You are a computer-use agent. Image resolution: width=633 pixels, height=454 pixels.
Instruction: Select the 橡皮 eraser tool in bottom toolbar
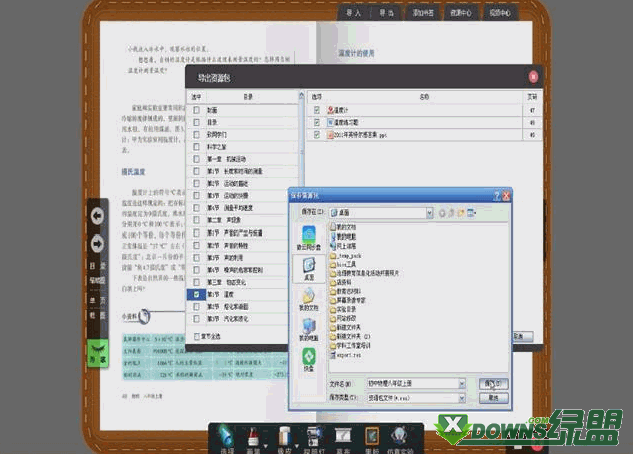tap(284, 440)
